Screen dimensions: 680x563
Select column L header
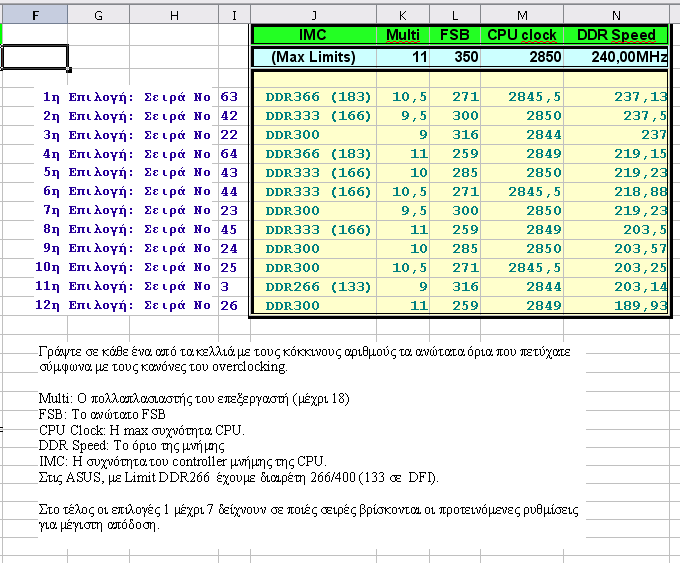click(455, 16)
